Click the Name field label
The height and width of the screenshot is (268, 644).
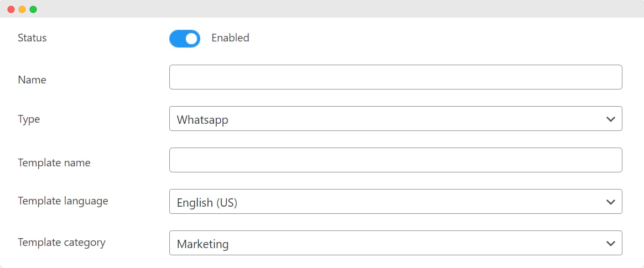coord(32,80)
